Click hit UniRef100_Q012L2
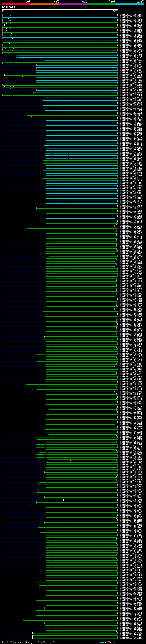 click(x=131, y=115)
